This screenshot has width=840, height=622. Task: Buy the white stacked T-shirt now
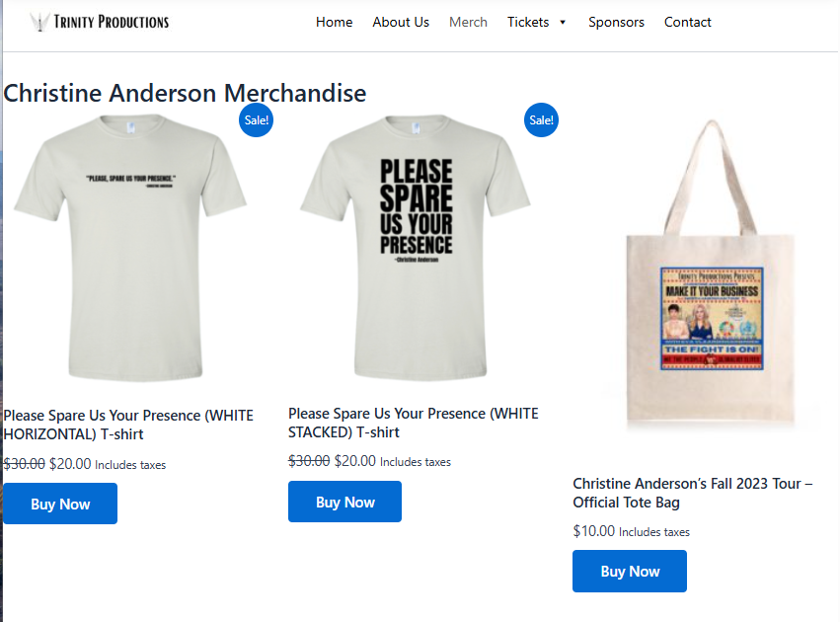pos(345,502)
